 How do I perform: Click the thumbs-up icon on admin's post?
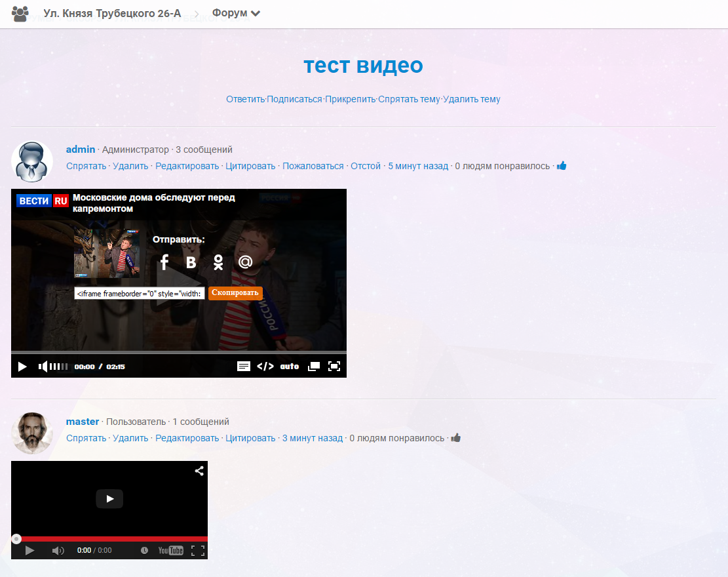(x=562, y=166)
